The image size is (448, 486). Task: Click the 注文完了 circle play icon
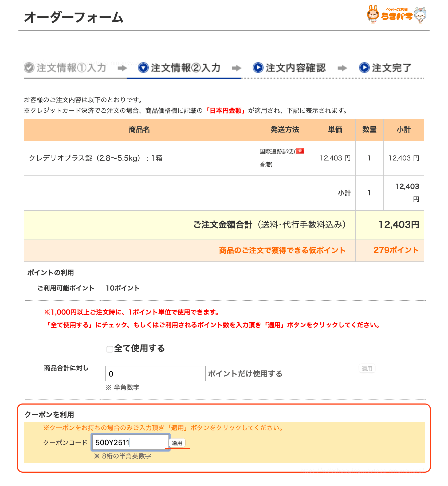(364, 68)
